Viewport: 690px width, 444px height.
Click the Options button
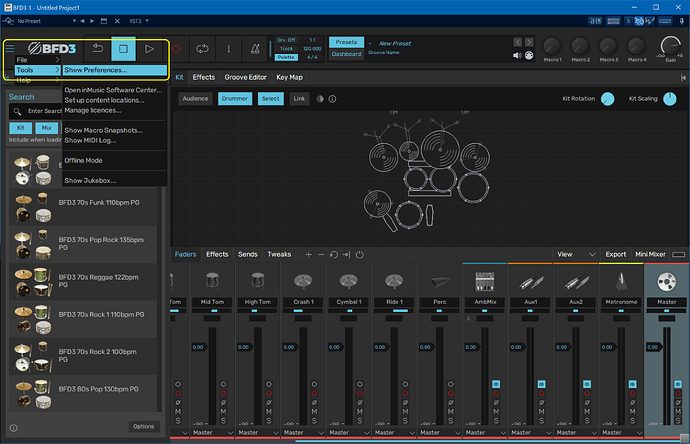click(x=144, y=426)
